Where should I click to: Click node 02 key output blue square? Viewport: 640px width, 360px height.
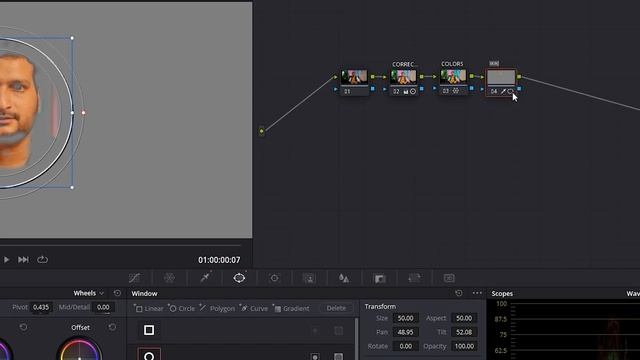422,89
